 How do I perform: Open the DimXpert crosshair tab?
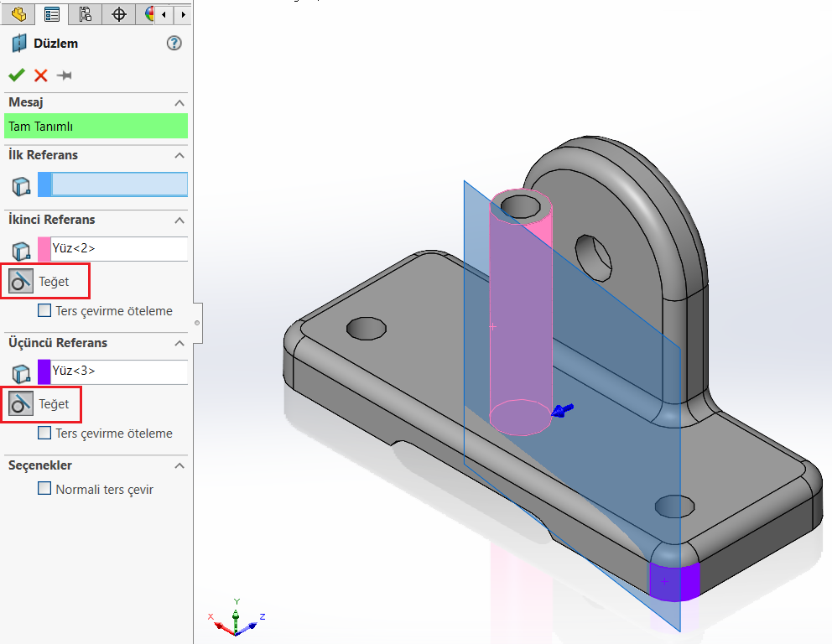tap(118, 14)
